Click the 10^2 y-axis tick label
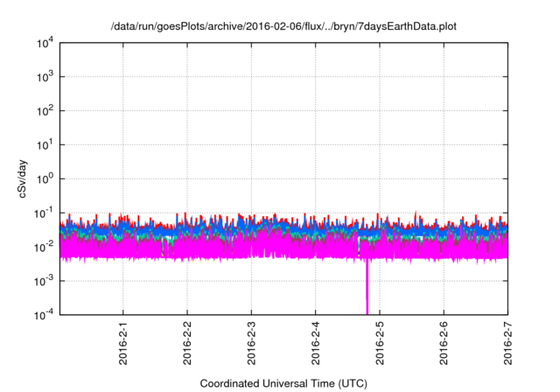Screen dimensions: 560x392 [45, 111]
